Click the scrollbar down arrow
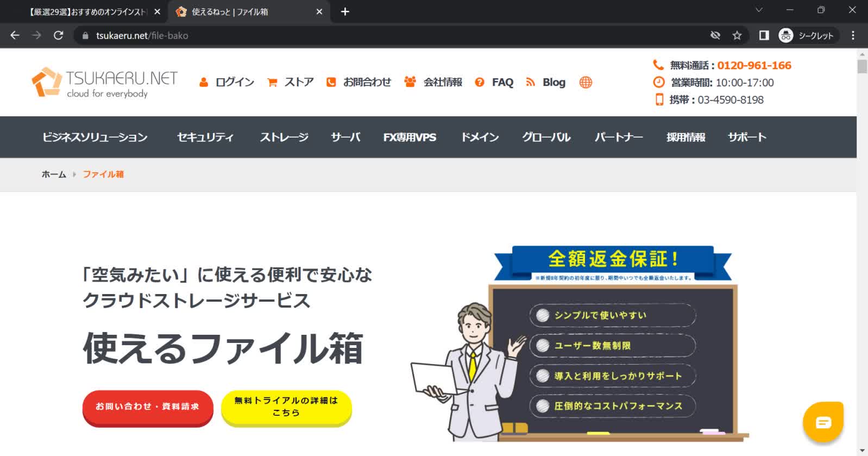868x456 pixels. pyautogui.click(x=862, y=451)
